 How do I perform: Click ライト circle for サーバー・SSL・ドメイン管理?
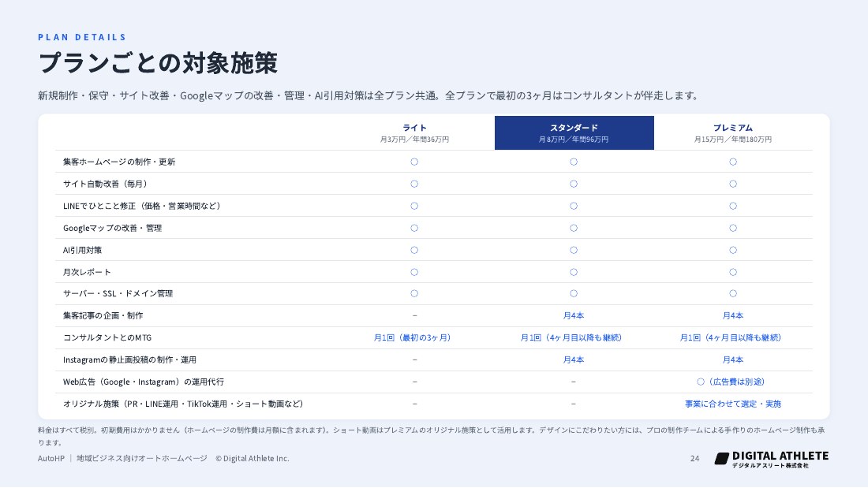[414, 293]
